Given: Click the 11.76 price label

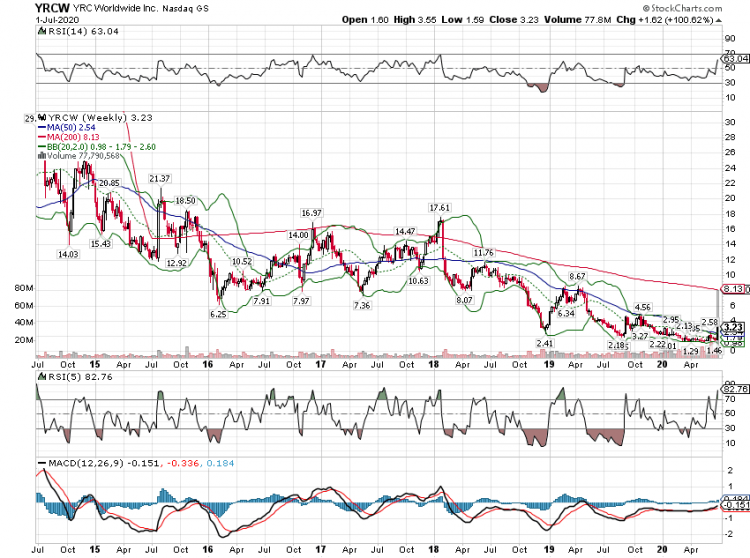Looking at the screenshot, I should 484,252.
